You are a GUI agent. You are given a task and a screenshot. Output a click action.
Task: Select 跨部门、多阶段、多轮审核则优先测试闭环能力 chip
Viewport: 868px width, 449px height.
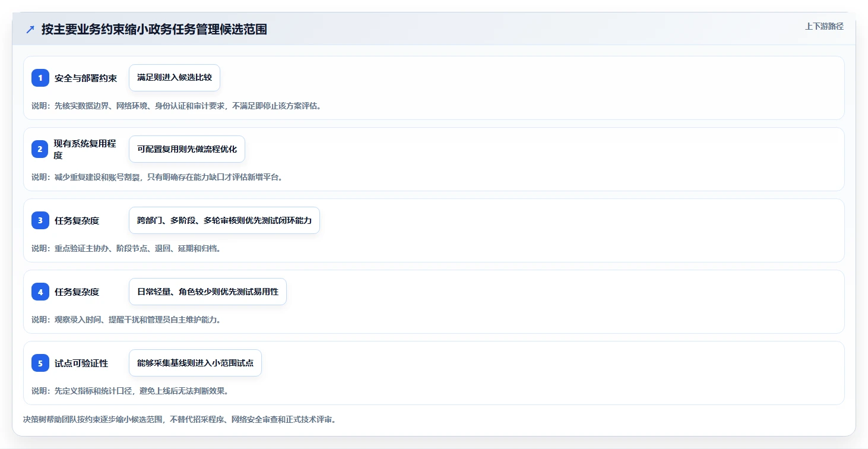tap(224, 220)
